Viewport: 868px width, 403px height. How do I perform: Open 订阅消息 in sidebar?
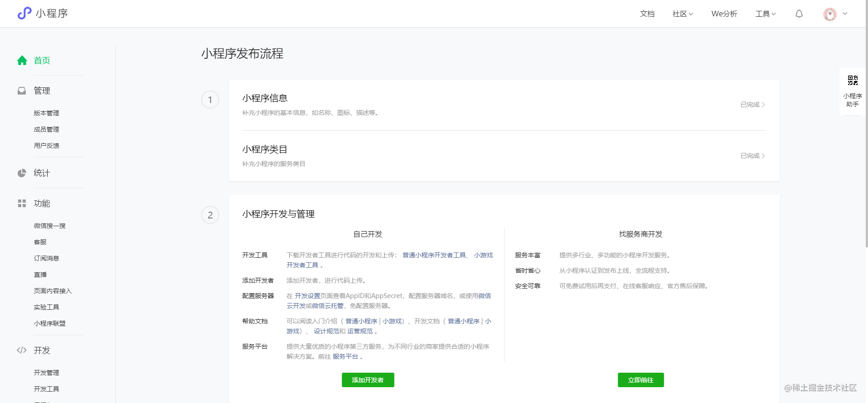47,258
